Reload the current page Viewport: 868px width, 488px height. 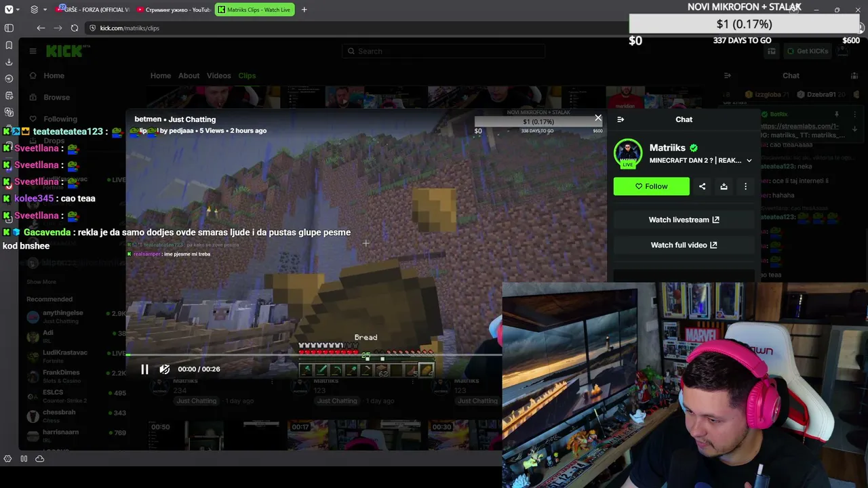click(x=75, y=28)
